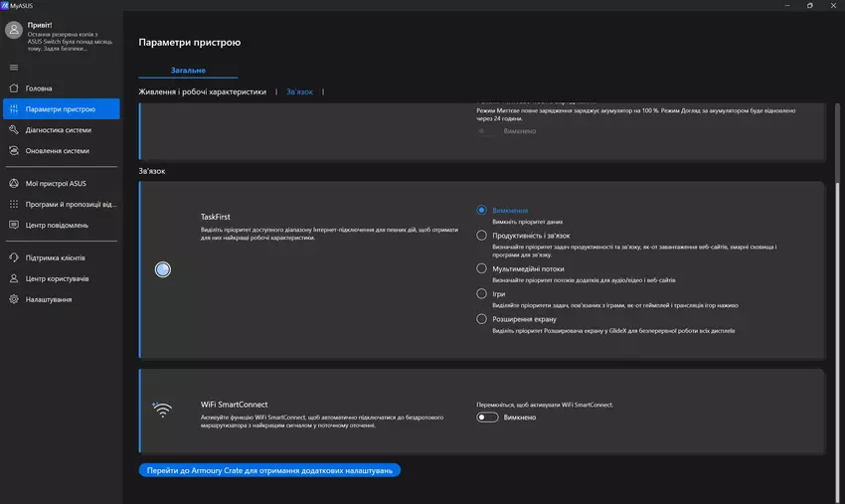
Task: Select Продуктивність і зв'язок radio option
Action: click(x=482, y=236)
